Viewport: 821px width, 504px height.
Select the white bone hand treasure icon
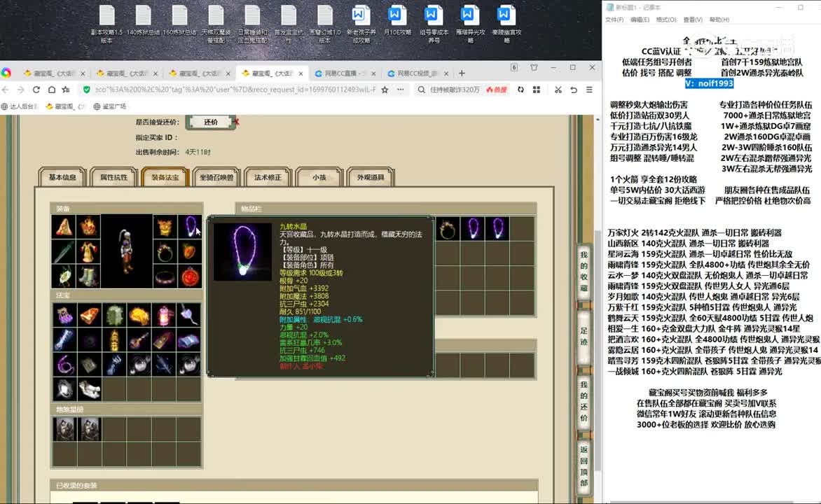pyautogui.click(x=89, y=389)
